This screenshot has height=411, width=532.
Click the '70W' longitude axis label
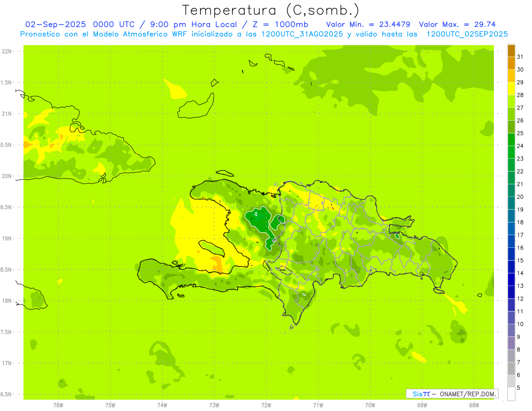pyautogui.click(x=370, y=405)
